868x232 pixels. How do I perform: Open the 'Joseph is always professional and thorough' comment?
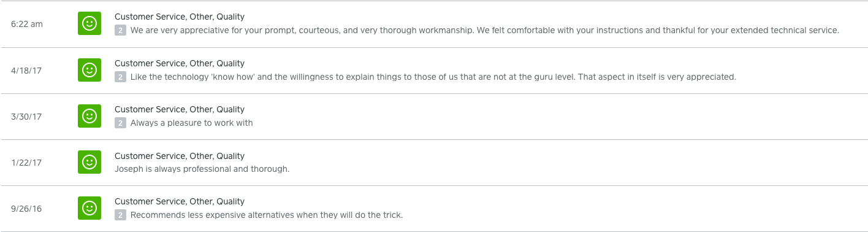(202, 169)
